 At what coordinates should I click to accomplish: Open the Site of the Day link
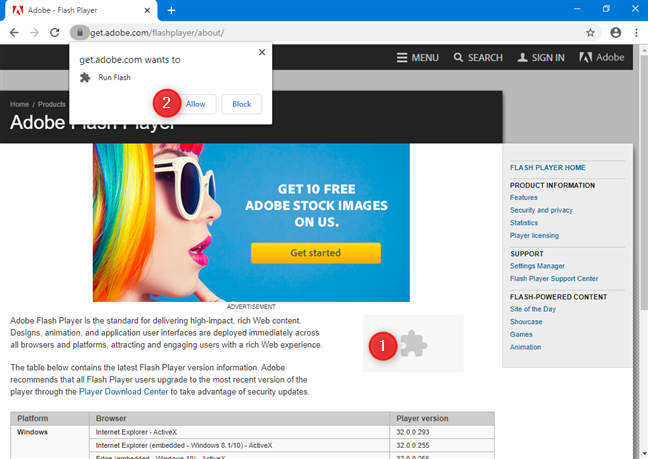[x=533, y=309]
